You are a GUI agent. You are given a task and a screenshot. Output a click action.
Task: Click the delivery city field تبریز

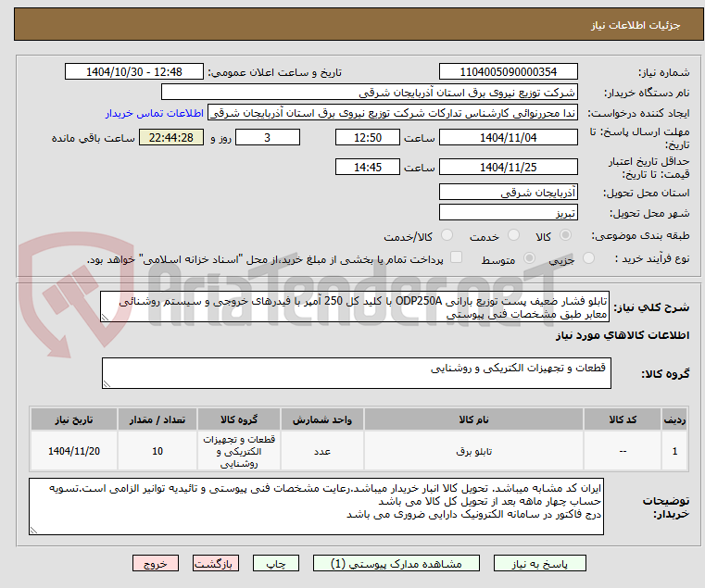(508, 213)
